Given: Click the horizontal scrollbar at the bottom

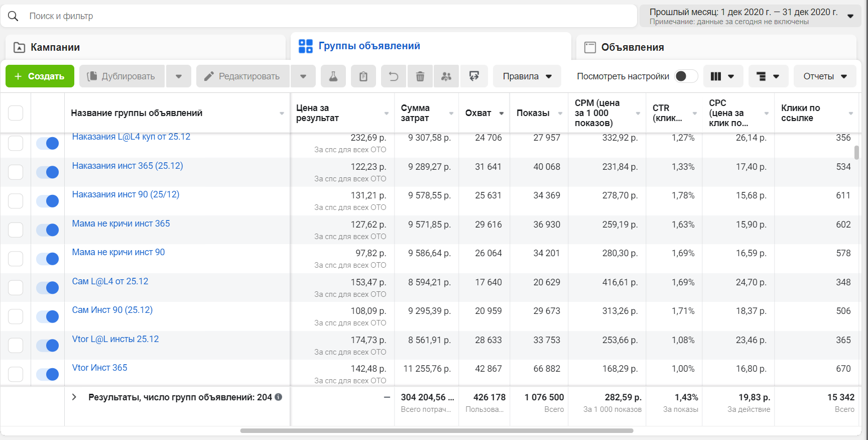Looking at the screenshot, I should point(436,430).
